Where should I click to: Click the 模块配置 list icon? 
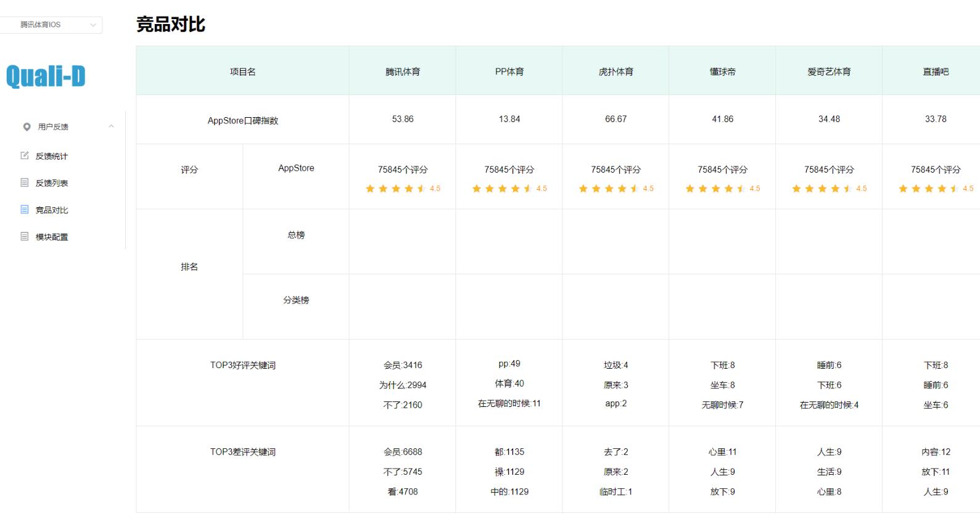(x=25, y=236)
